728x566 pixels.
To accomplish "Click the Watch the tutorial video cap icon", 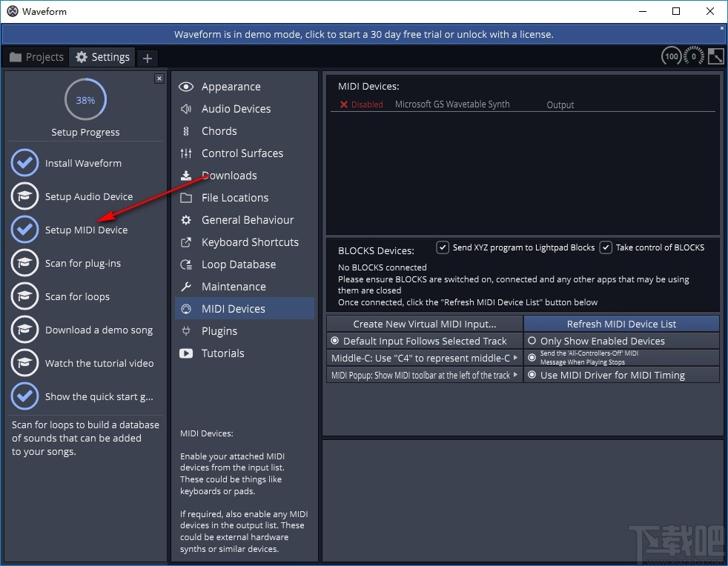I will click(x=24, y=363).
